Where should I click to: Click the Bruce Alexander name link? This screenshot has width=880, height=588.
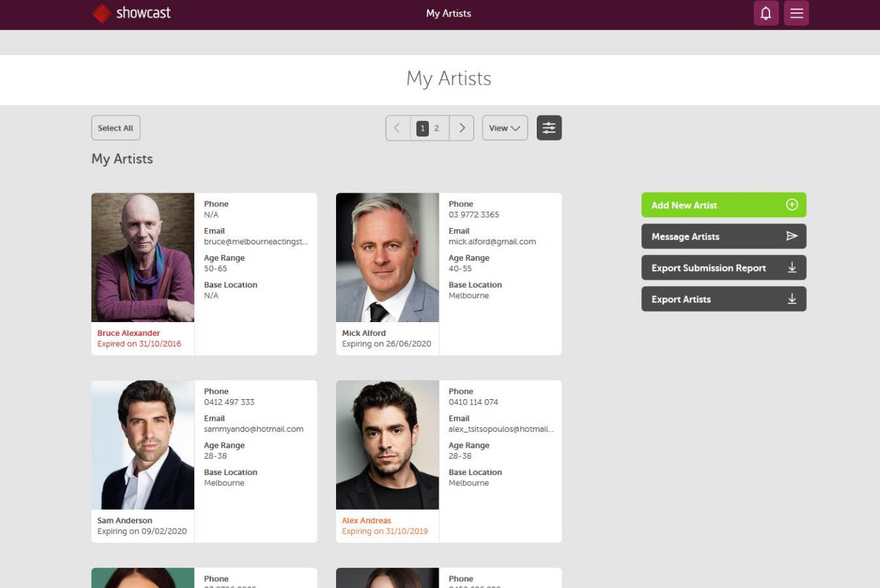[x=129, y=333]
